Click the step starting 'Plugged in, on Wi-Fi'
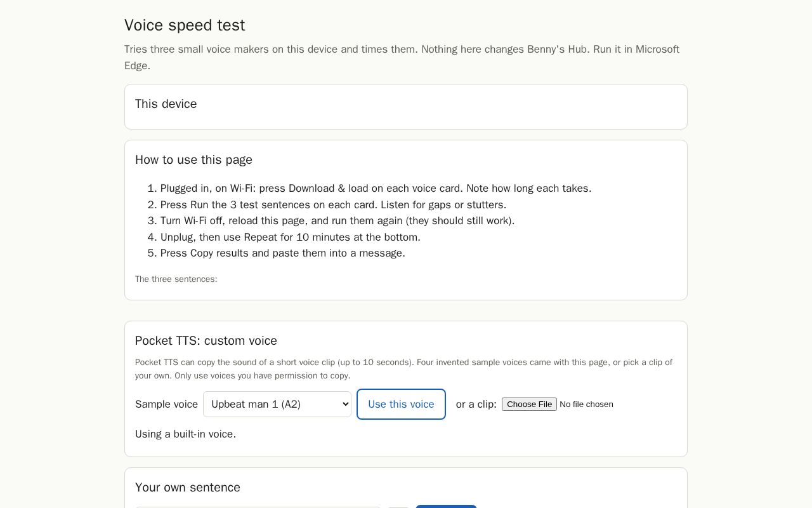The image size is (812, 508). [376, 189]
